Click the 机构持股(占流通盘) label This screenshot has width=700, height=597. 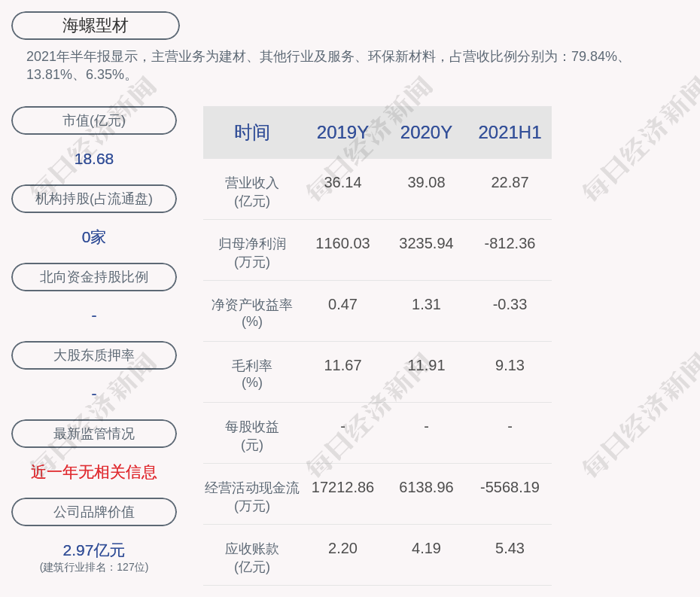point(94,199)
